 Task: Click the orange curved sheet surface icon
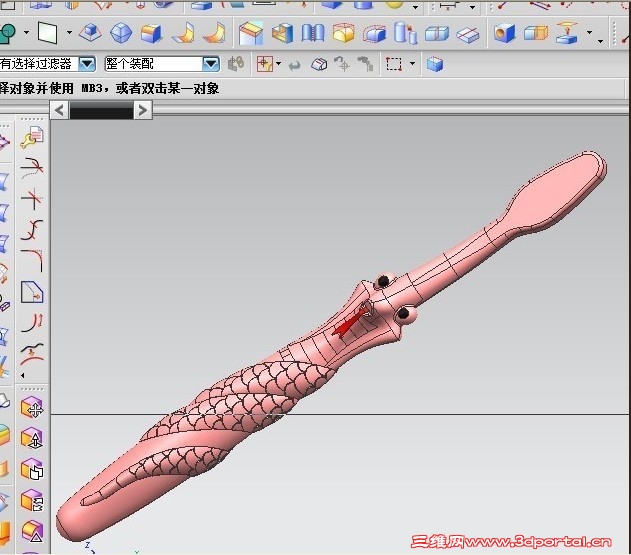[214, 33]
